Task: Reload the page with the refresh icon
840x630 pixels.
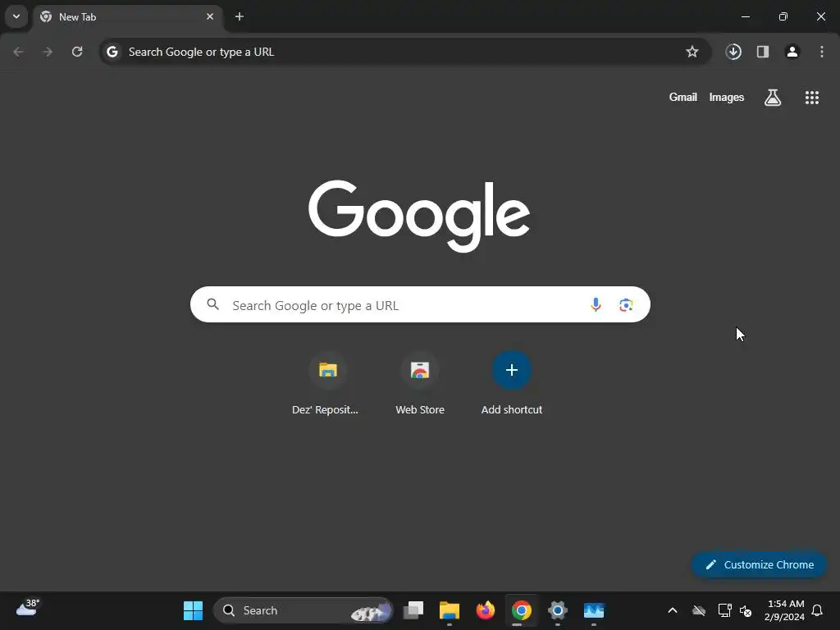Action: 77,52
